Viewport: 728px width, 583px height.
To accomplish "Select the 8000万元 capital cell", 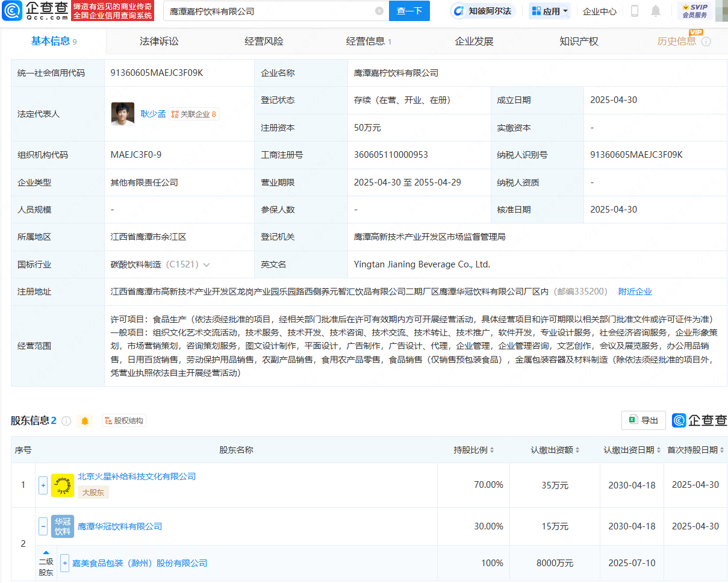I will pos(555,563).
